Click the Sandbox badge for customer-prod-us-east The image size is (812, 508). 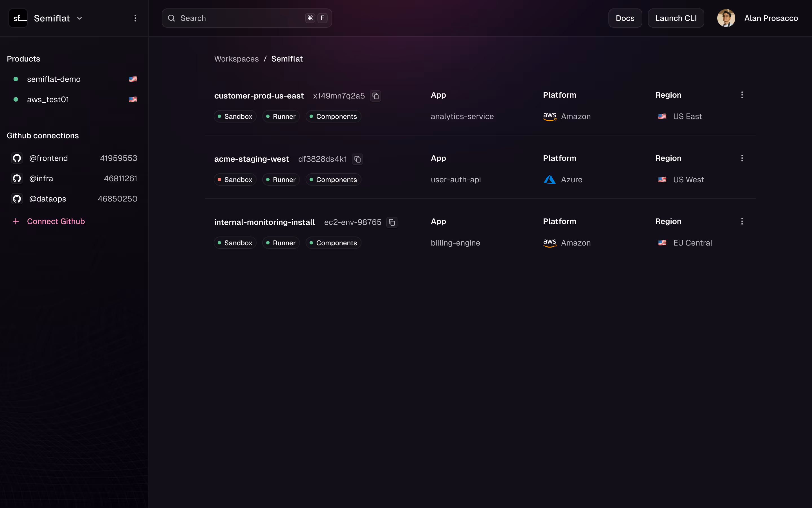point(235,117)
